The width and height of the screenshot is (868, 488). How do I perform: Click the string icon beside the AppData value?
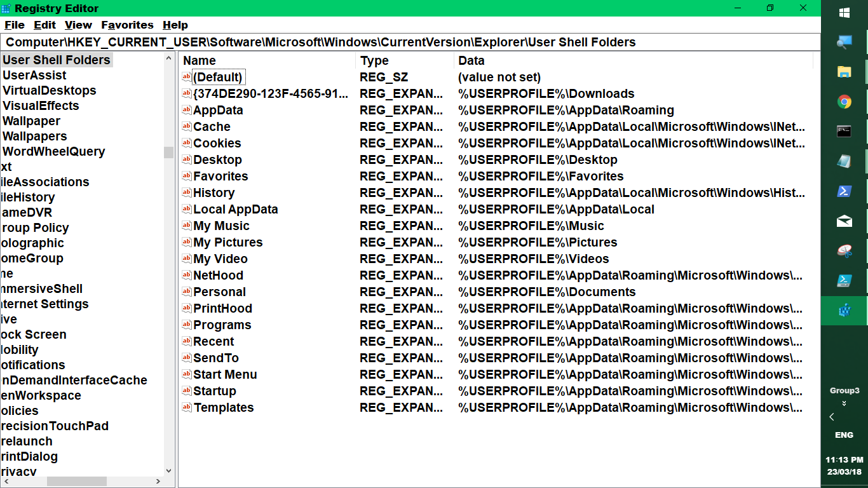tap(187, 110)
